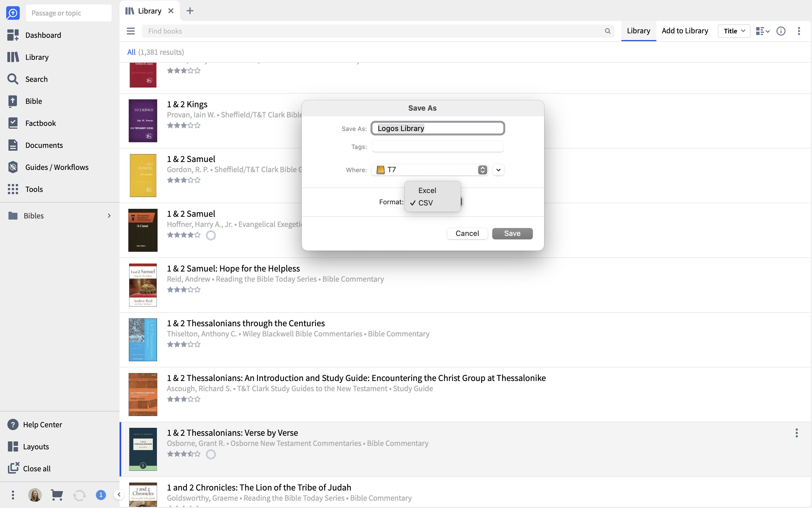Viewport: 812px width, 508px height.
Task: Click the sync refresh icon
Action: tap(80, 495)
